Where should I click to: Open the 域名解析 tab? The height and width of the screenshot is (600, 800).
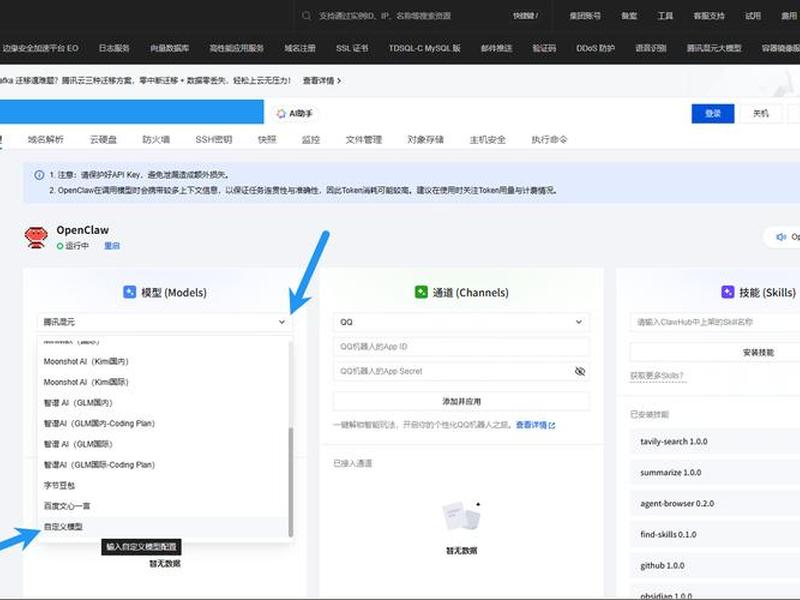[45, 139]
